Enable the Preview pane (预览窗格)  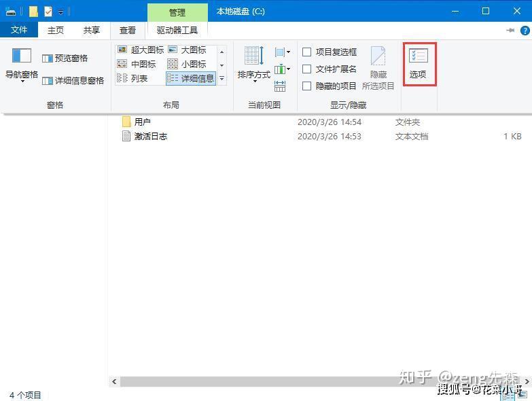click(x=65, y=58)
